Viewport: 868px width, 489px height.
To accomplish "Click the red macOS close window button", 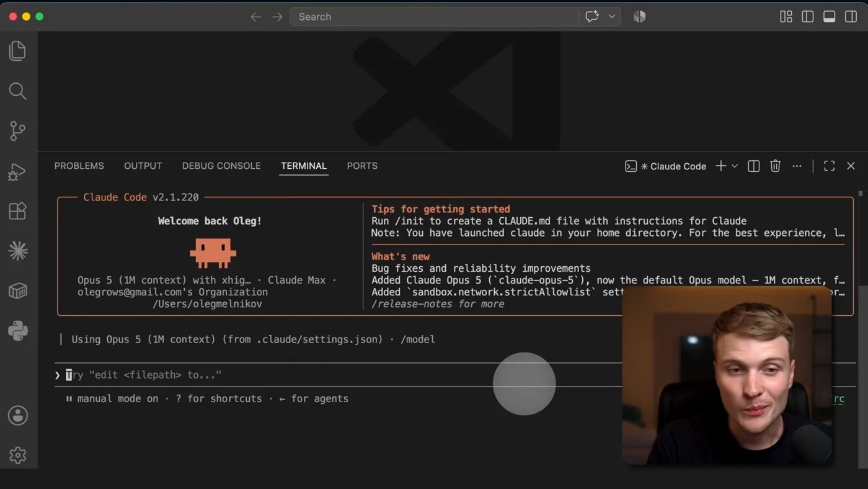I will pos(13,17).
